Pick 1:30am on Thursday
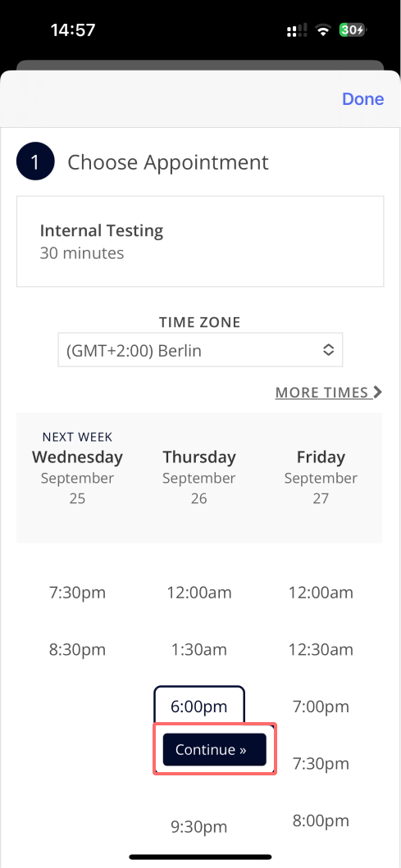This screenshot has width=401, height=868. [198, 649]
